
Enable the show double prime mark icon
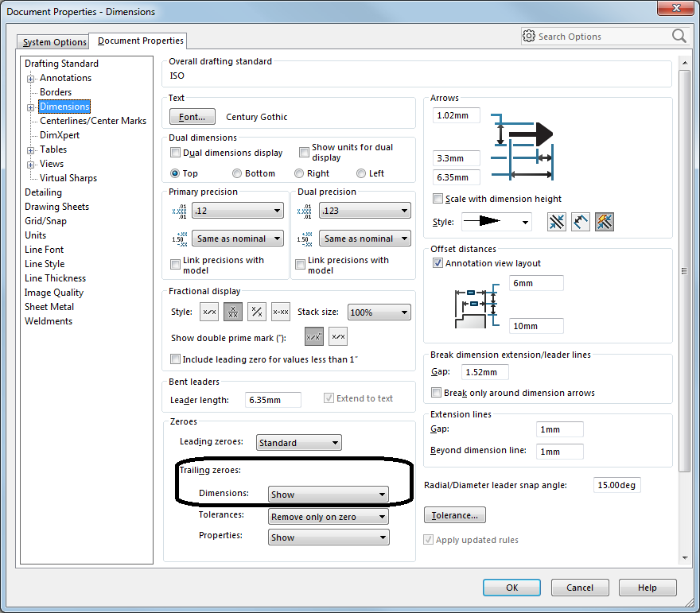coord(314,338)
